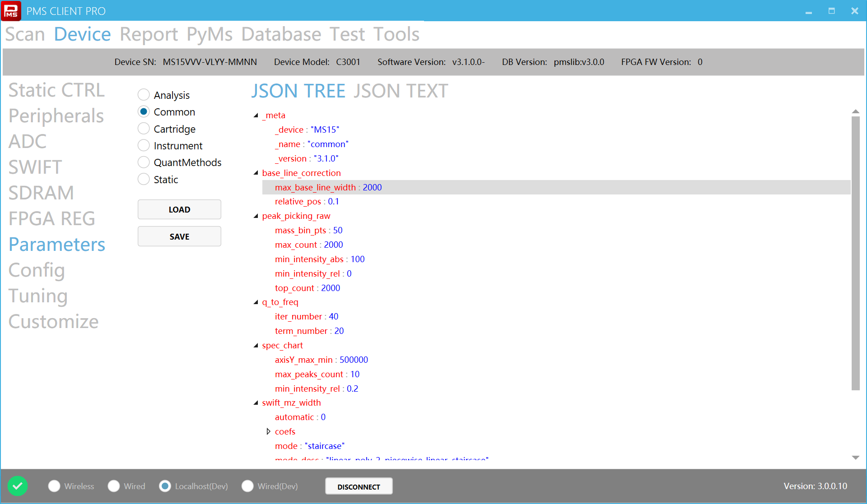Collapse the peak_picking_raw node
Viewport: 867px width, 504px height.
256,216
